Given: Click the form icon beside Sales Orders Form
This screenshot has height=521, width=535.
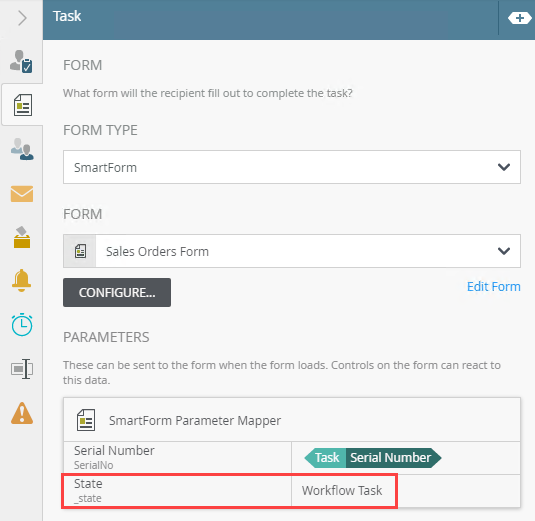Looking at the screenshot, I should coord(80,251).
